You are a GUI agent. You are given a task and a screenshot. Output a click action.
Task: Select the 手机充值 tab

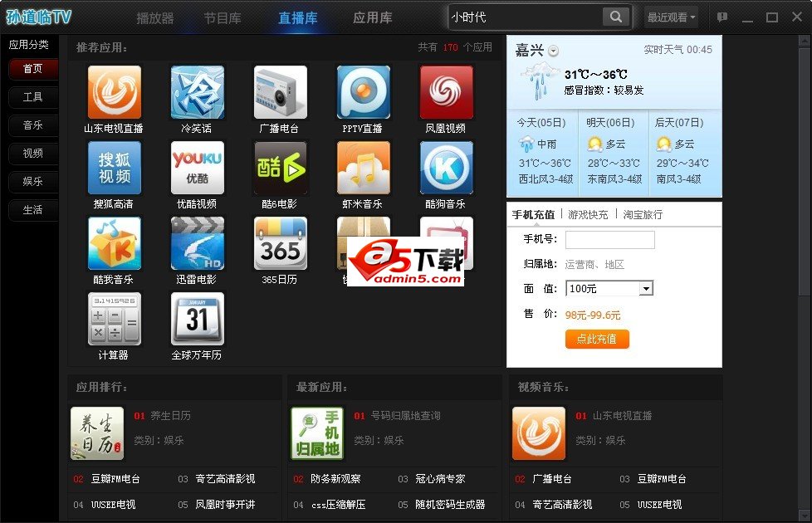(x=533, y=214)
